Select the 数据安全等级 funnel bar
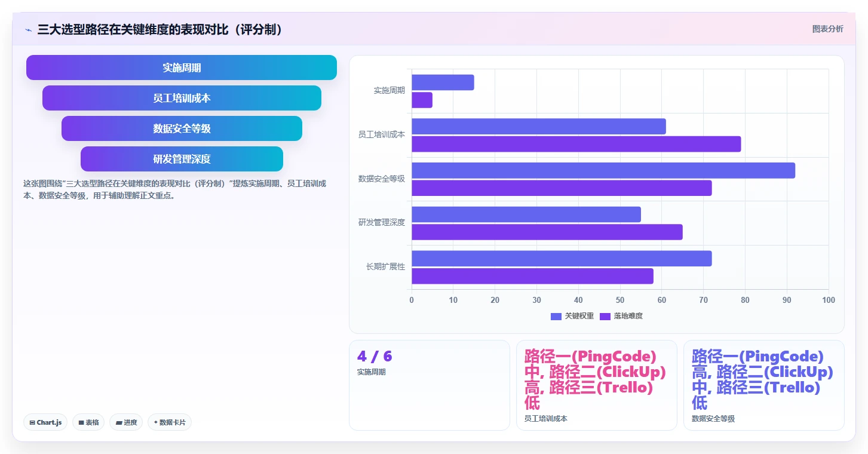Screen dimensions: 868x454 (182, 128)
